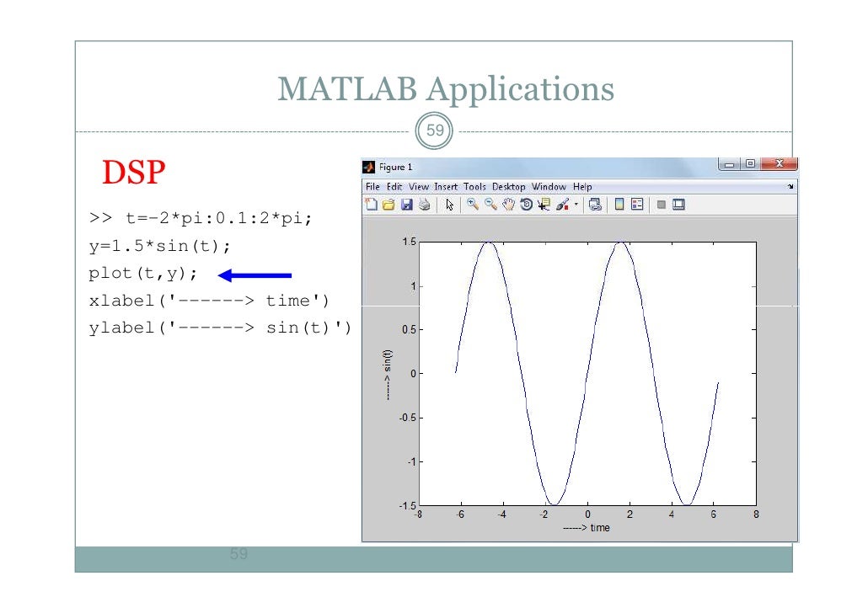Click the circled slide number 59
This screenshot has width=868, height=613.
pyautogui.click(x=435, y=131)
